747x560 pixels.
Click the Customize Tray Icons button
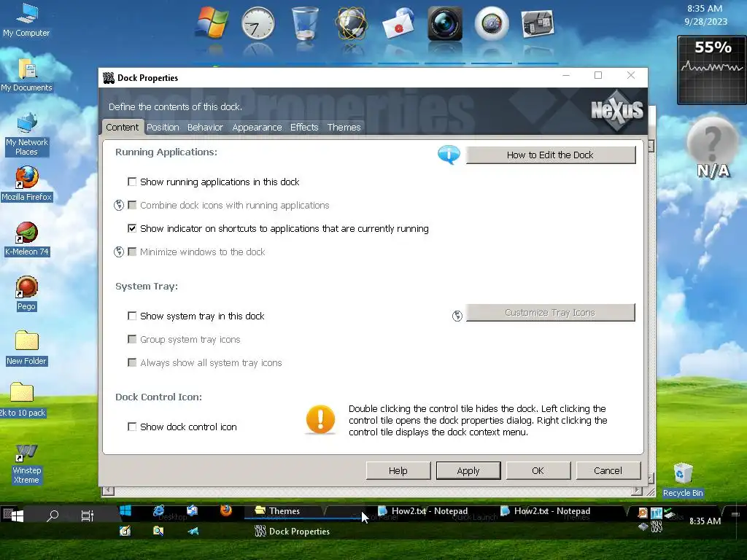coord(550,313)
